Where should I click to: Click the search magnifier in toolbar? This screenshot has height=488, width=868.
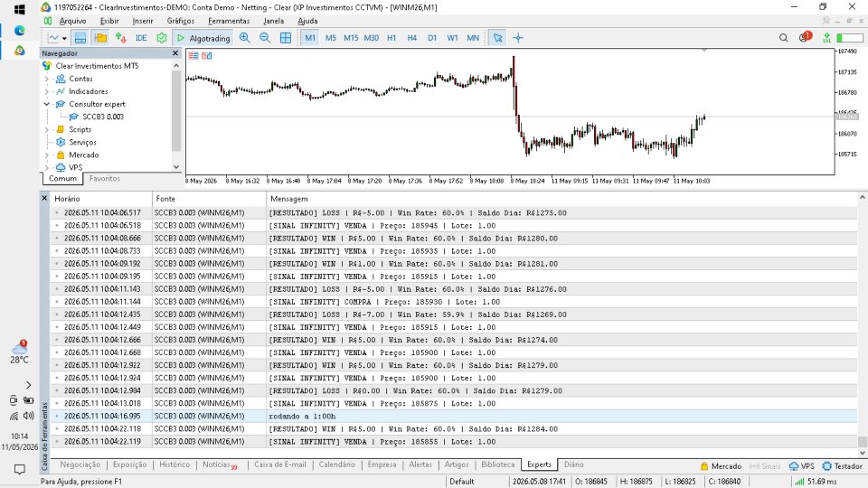[783, 38]
